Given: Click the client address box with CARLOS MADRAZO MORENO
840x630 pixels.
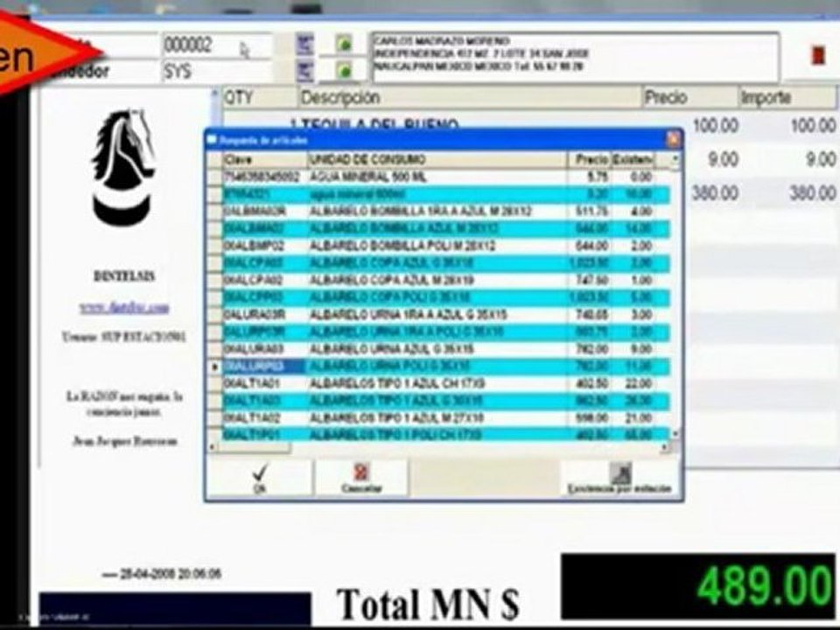Looking at the screenshot, I should (576, 57).
